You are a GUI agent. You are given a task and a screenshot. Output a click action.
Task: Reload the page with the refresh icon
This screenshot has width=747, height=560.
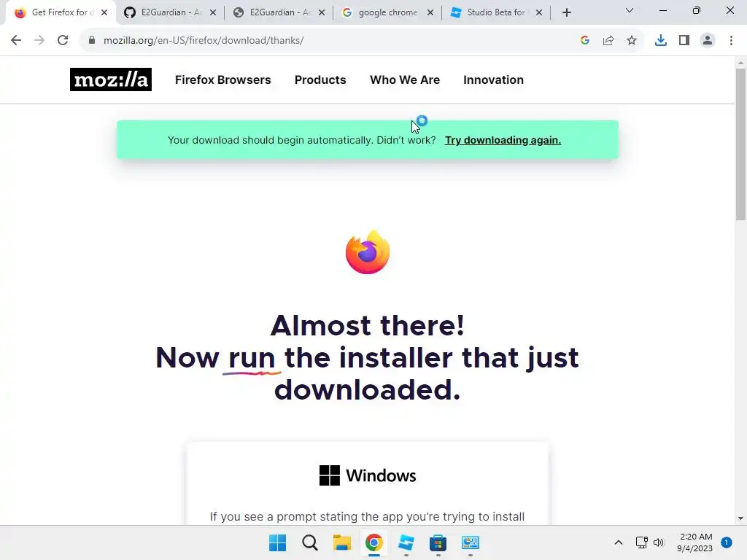63,41
